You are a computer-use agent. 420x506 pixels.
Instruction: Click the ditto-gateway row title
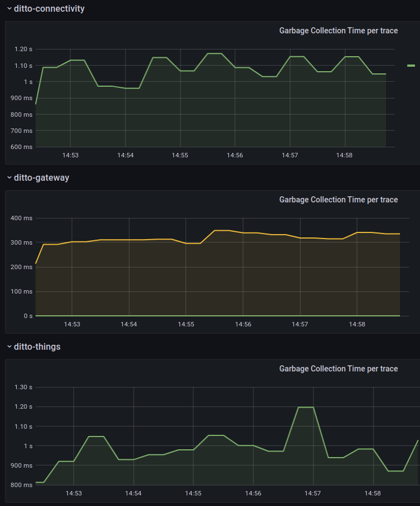[41, 178]
